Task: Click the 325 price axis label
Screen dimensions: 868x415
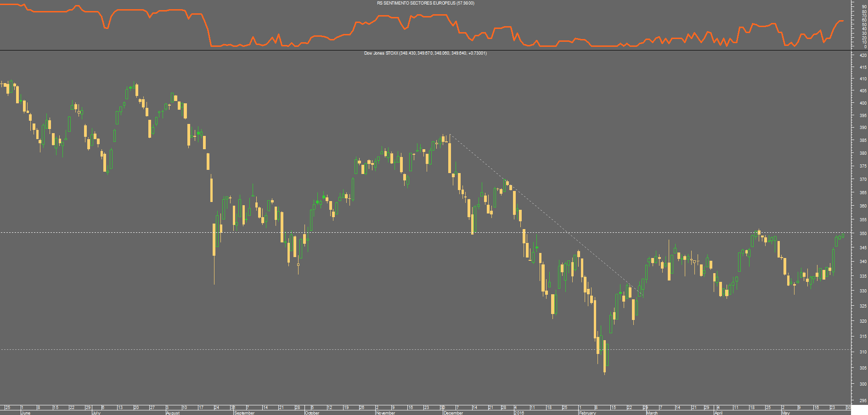Action: click(863, 306)
